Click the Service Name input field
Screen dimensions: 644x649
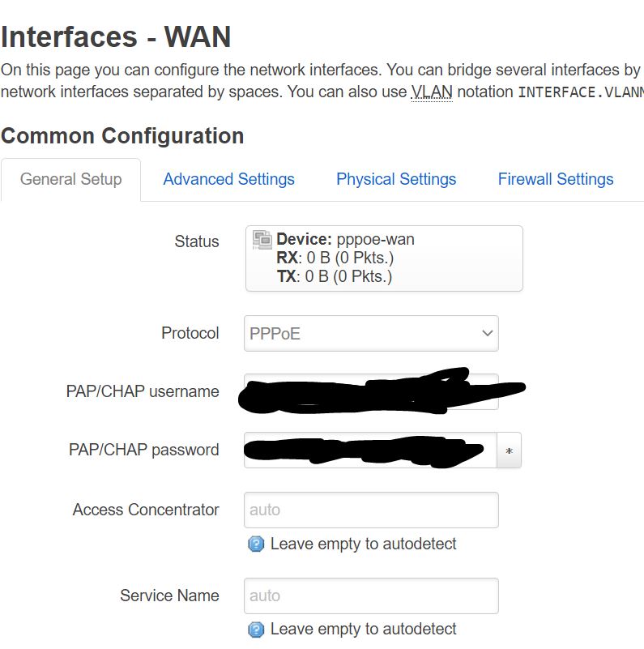[370, 595]
